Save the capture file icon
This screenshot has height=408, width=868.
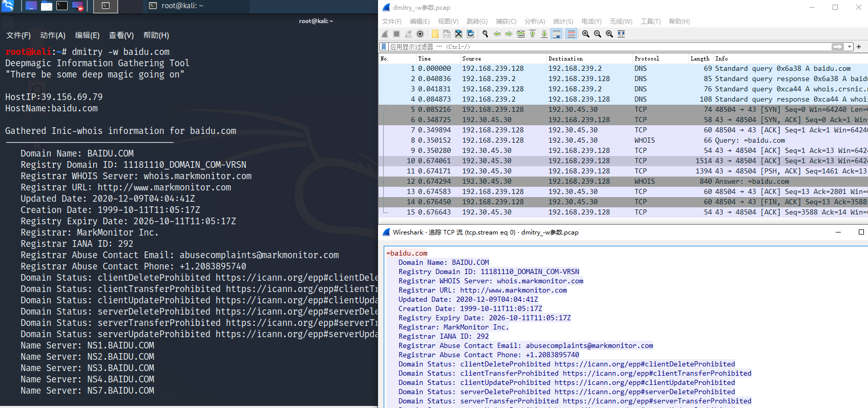447,34
